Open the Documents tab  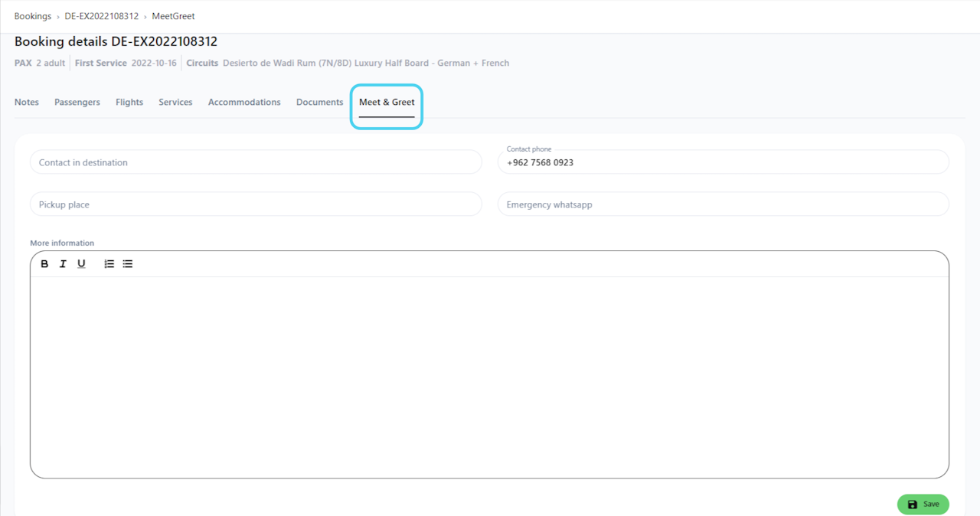(319, 102)
